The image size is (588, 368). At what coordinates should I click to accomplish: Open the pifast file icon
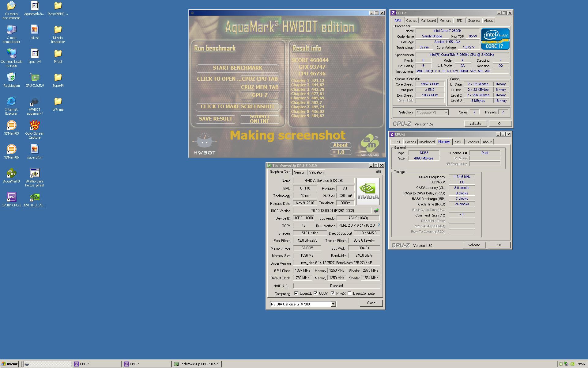point(35,32)
